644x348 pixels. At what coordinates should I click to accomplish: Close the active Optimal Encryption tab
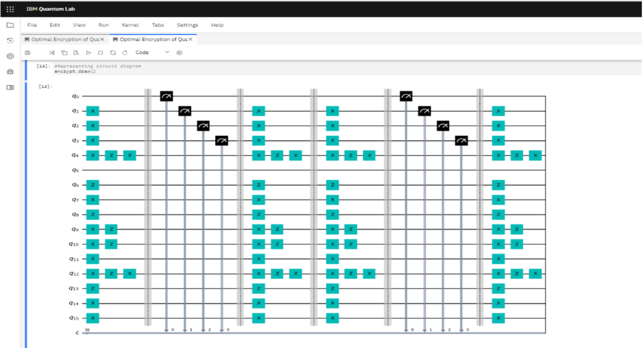[x=190, y=39]
